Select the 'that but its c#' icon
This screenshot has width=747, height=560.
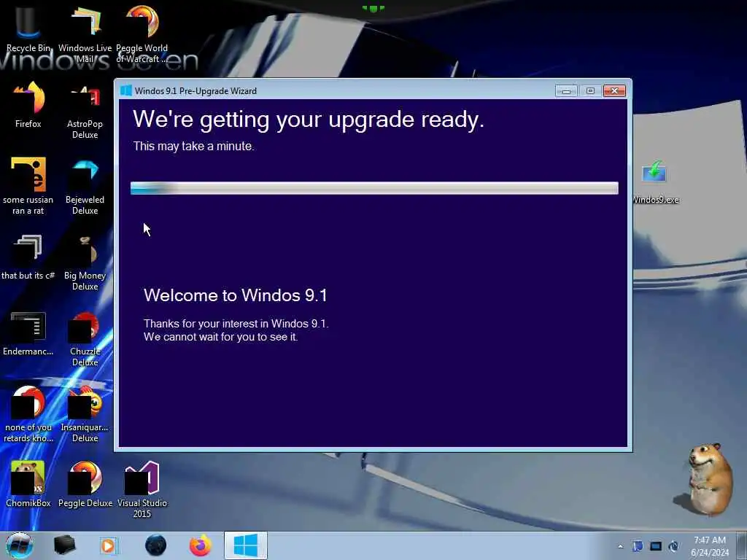click(28, 256)
